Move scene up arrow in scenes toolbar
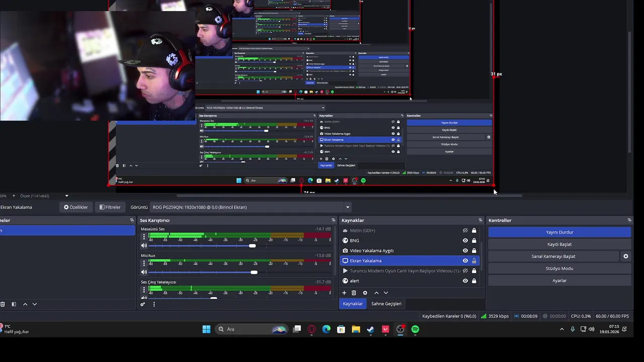644x362 pixels. pos(25,304)
